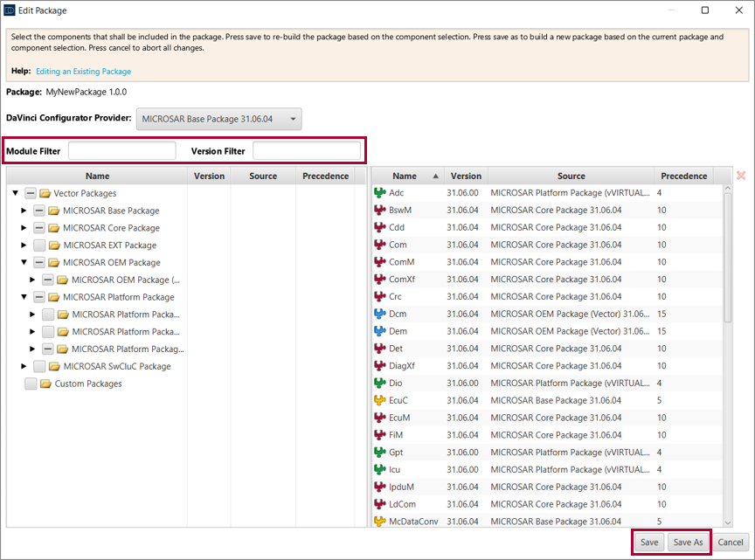Click the DiagXf module icon
The width and height of the screenshot is (755, 560).
click(380, 366)
